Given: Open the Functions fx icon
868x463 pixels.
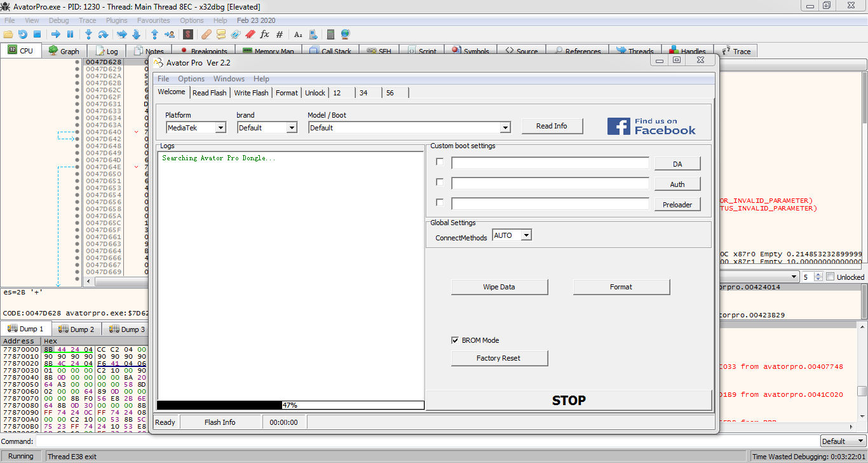Looking at the screenshot, I should click(x=265, y=34).
